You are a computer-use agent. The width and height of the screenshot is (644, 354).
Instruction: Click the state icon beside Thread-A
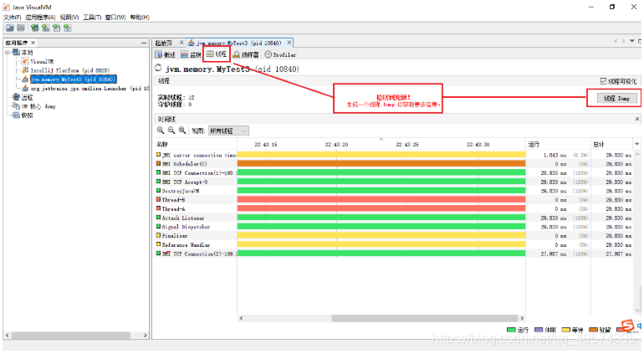158,208
